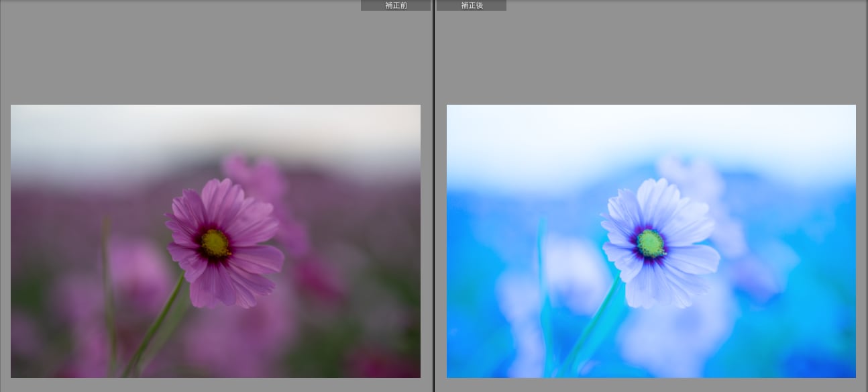Screen dimensions: 868x392
Task: Click the 補正前 (Before) label
Action: point(396,5)
